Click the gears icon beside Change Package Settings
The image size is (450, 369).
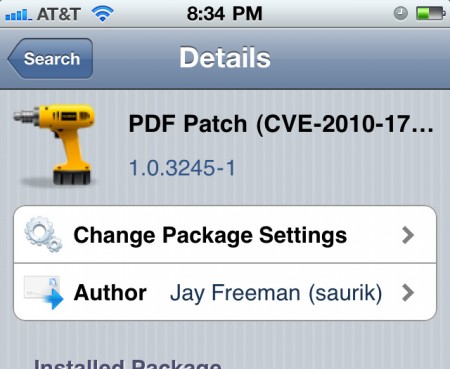43,234
